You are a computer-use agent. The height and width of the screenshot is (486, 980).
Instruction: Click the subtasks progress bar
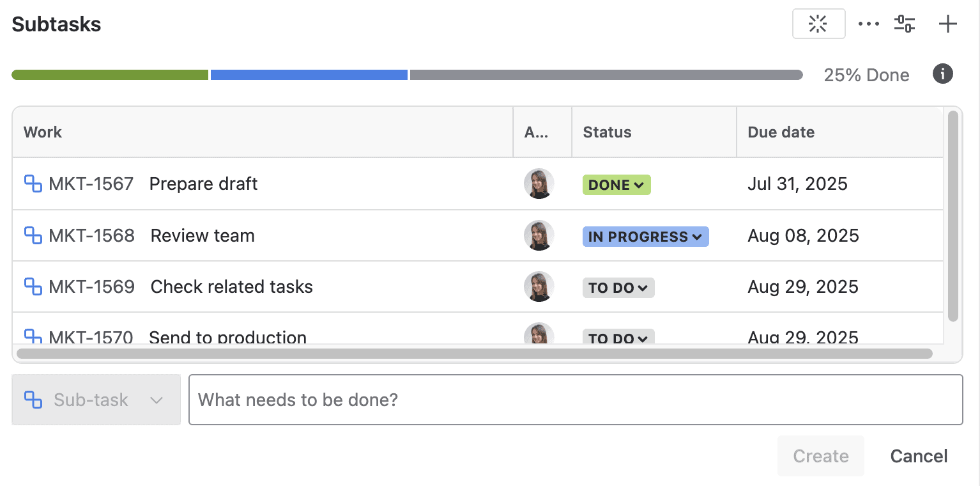point(407,74)
